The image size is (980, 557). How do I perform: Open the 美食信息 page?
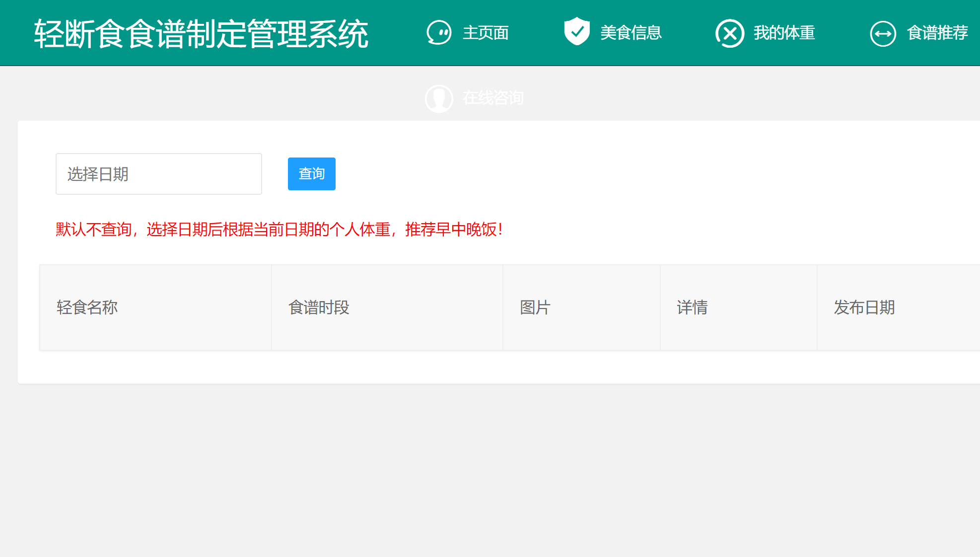pyautogui.click(x=630, y=32)
